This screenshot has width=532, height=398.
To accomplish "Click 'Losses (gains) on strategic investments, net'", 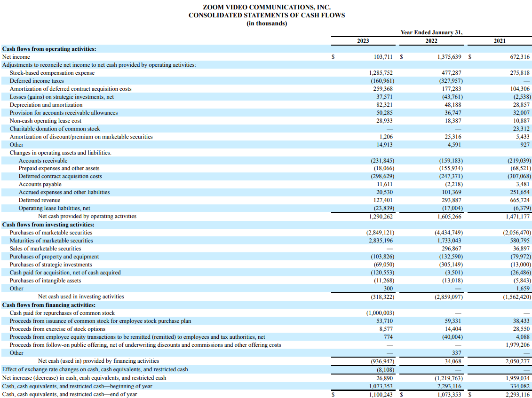I will [62, 97].
